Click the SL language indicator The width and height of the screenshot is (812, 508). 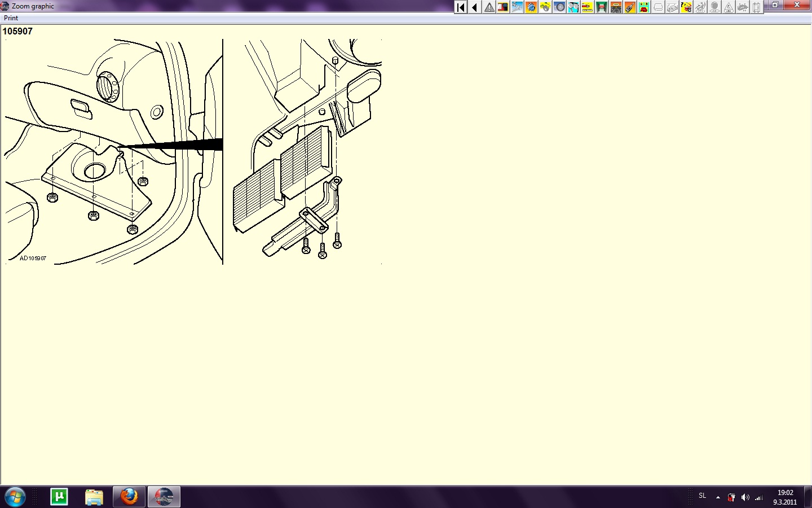(x=702, y=496)
